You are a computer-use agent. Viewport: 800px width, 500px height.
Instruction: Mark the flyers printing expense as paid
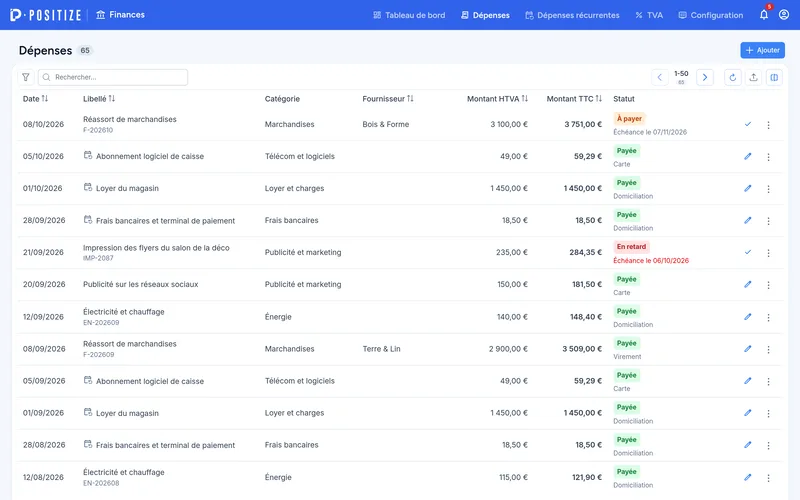point(747,252)
